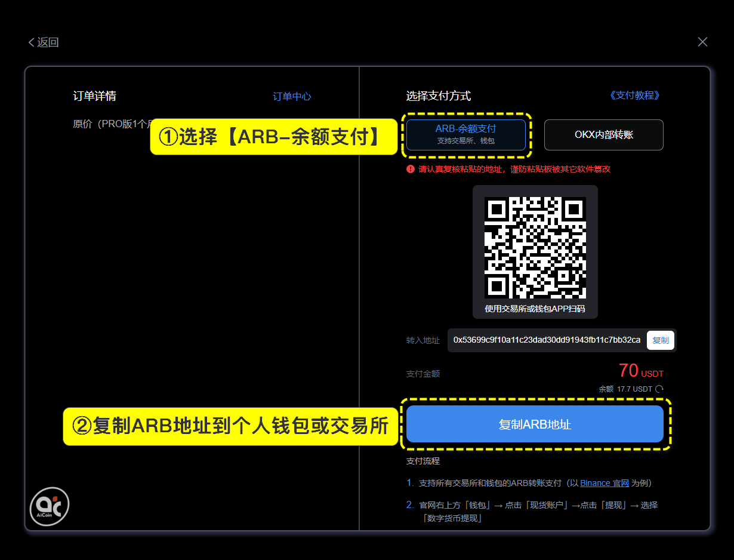The image size is (734, 560).
Task: Click the 选择支付方式 heading
Action: click(x=439, y=96)
